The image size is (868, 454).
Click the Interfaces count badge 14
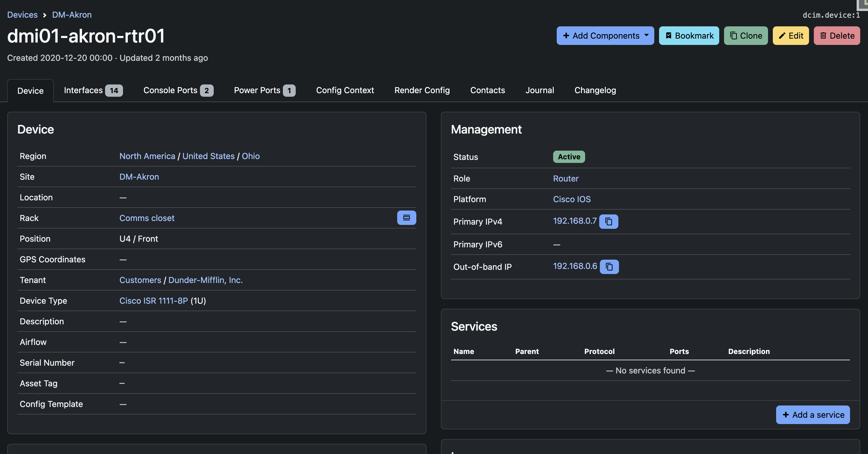pos(114,90)
